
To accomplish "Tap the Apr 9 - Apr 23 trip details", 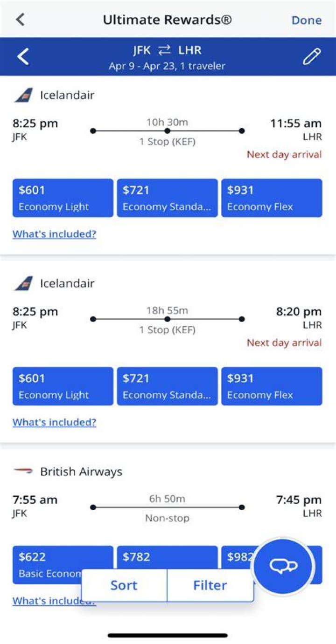I will tap(167, 66).
